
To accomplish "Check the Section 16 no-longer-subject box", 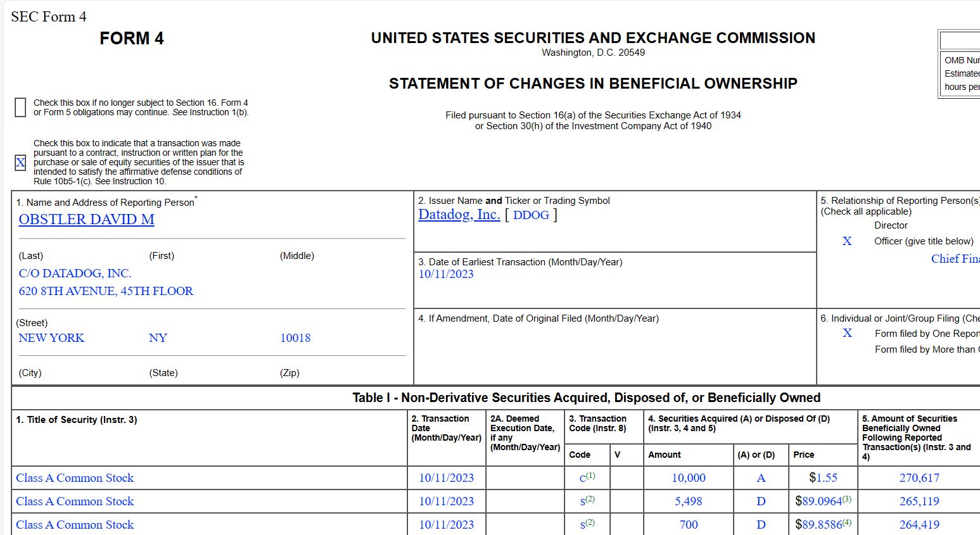I will tap(20, 108).
